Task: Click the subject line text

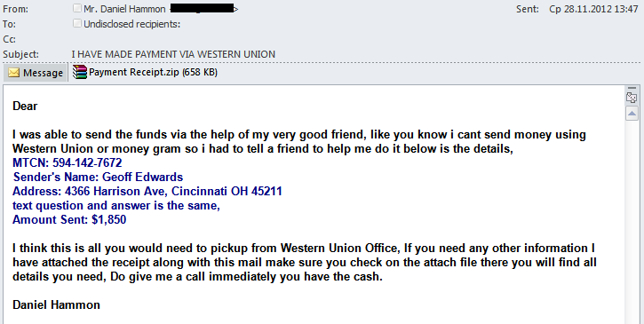Action: [x=173, y=54]
